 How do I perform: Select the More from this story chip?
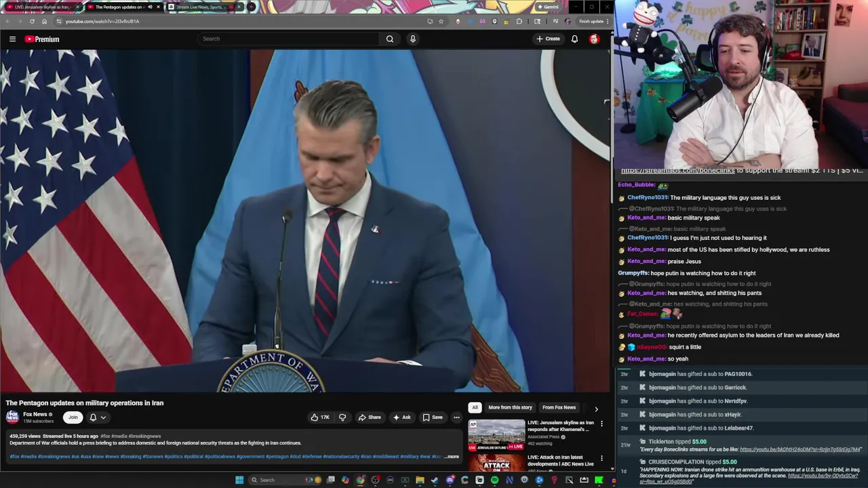coord(510,407)
